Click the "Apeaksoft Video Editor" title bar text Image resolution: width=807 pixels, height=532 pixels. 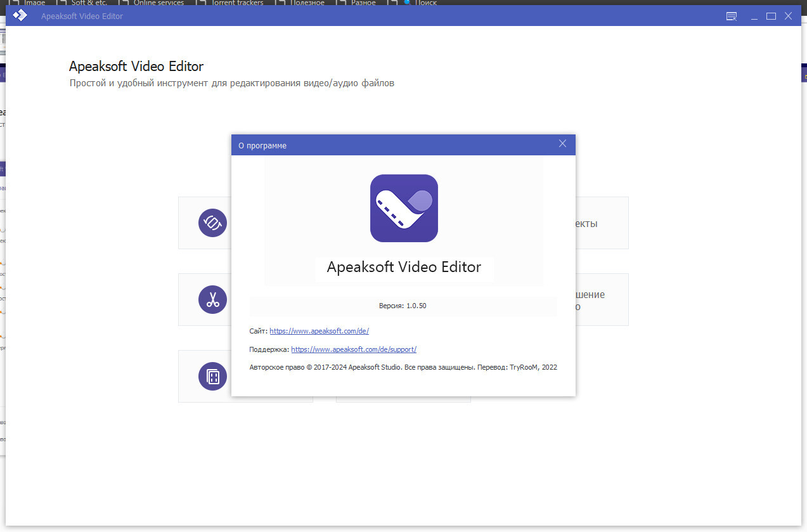coord(82,16)
